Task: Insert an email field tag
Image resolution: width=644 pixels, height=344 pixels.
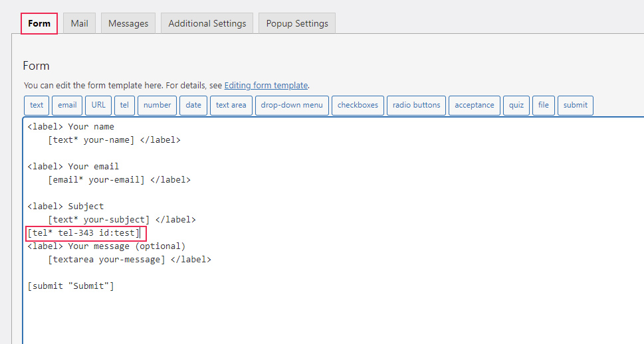Action: tap(67, 105)
